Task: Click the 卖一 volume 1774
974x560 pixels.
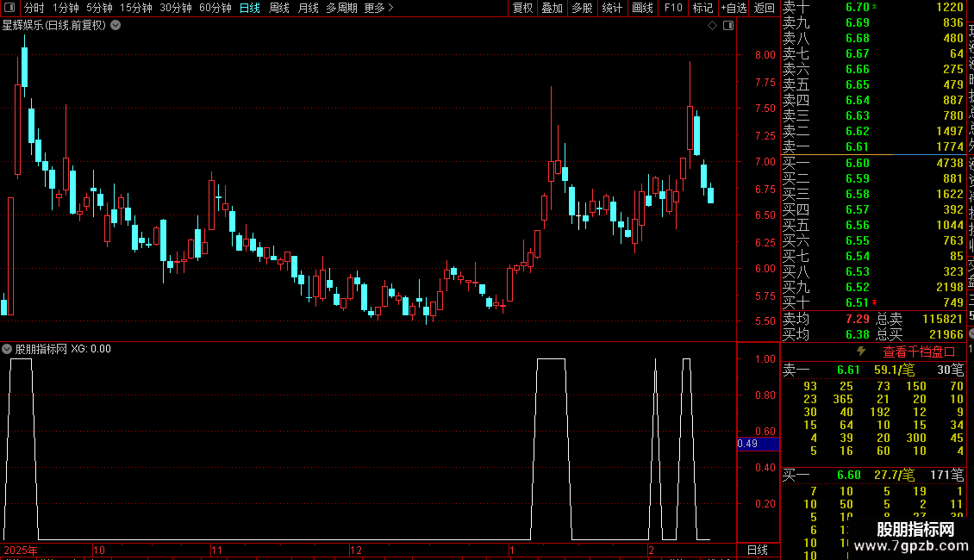Action: (x=950, y=147)
